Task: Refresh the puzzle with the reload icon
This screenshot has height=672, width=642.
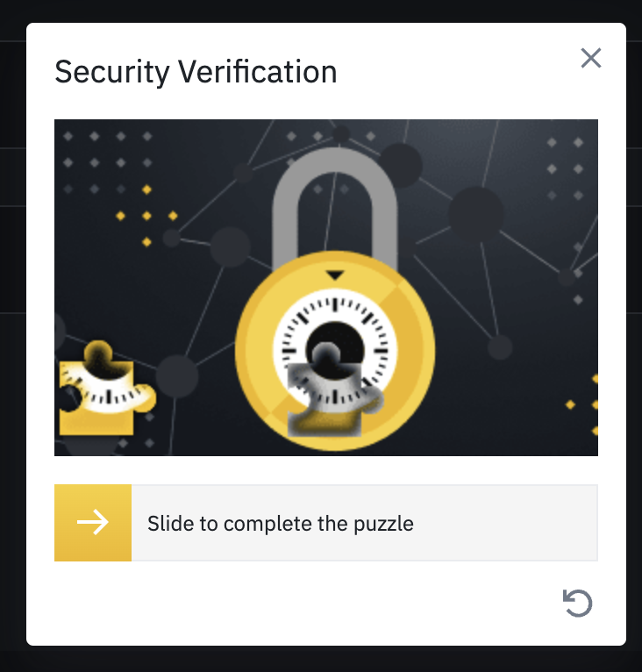Action: [x=578, y=603]
